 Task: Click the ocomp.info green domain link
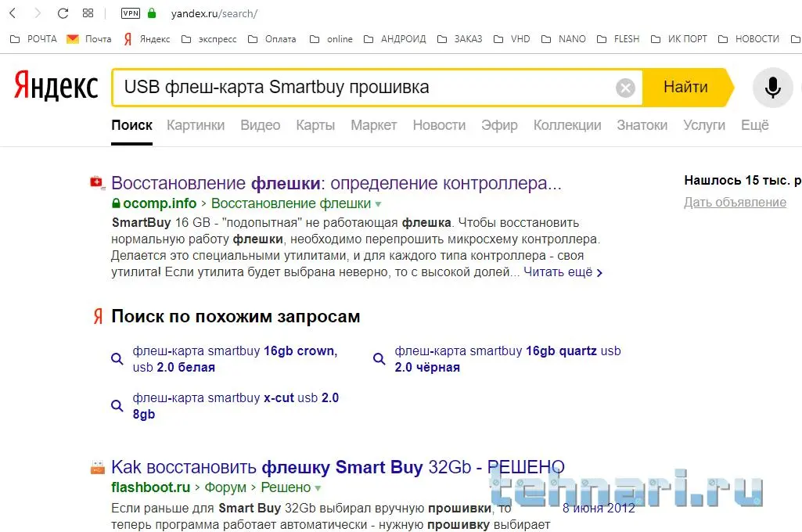pyautogui.click(x=159, y=203)
